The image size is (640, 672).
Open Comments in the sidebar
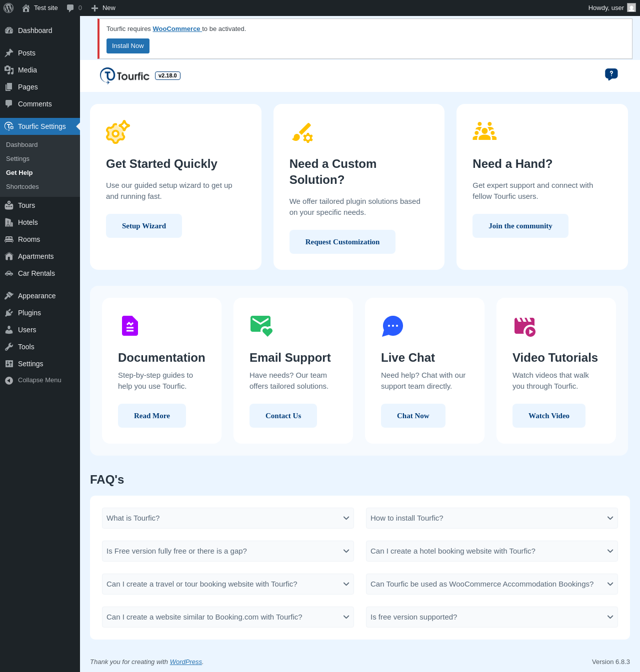click(40, 104)
